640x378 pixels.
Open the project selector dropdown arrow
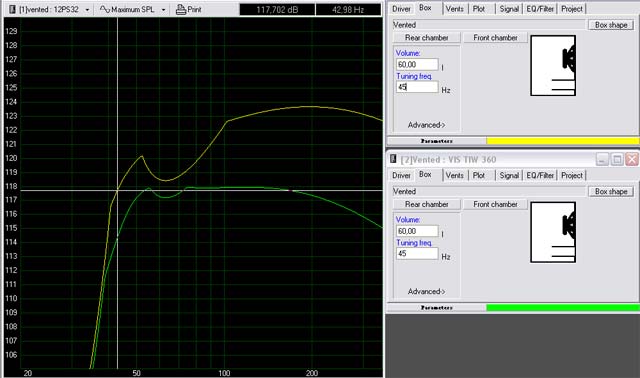[87, 10]
